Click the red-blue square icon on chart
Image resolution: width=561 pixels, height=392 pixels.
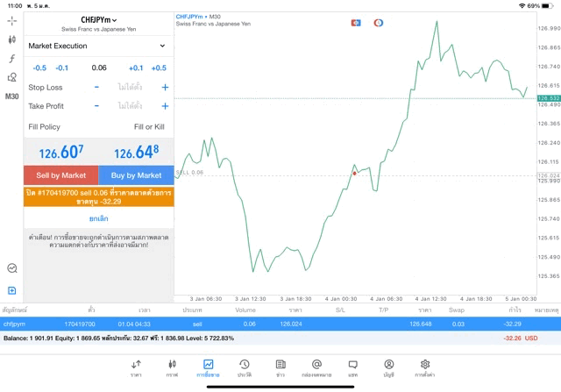357,22
